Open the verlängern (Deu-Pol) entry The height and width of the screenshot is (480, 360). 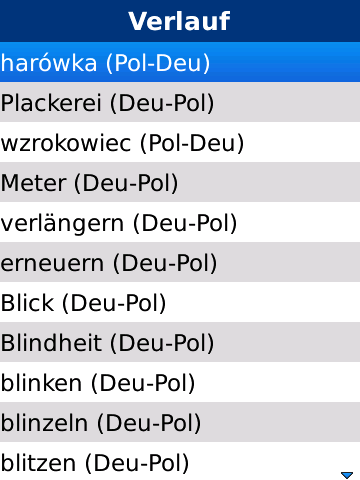pyautogui.click(x=180, y=222)
